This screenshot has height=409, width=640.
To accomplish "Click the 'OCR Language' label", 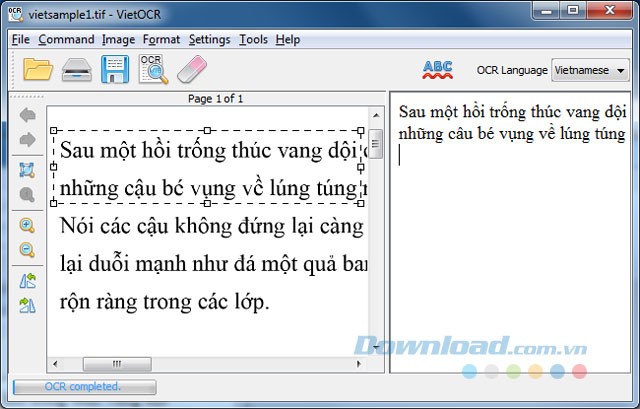I will 512,70.
